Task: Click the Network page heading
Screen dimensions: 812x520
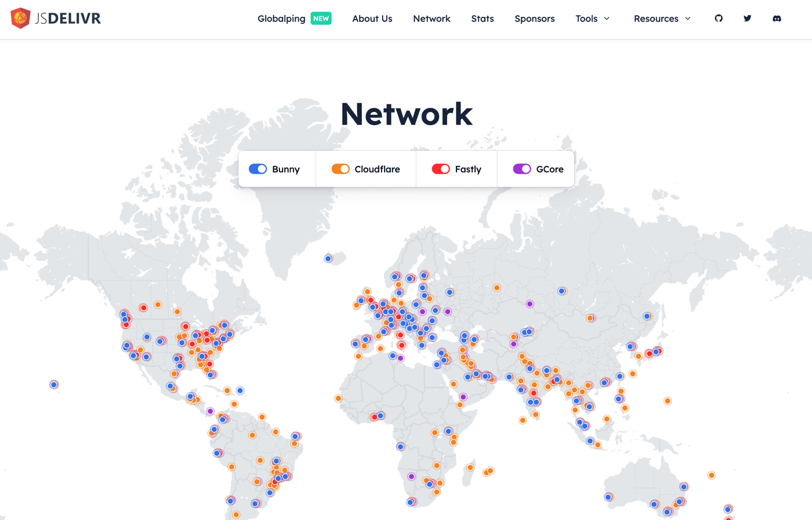Action: [x=406, y=114]
